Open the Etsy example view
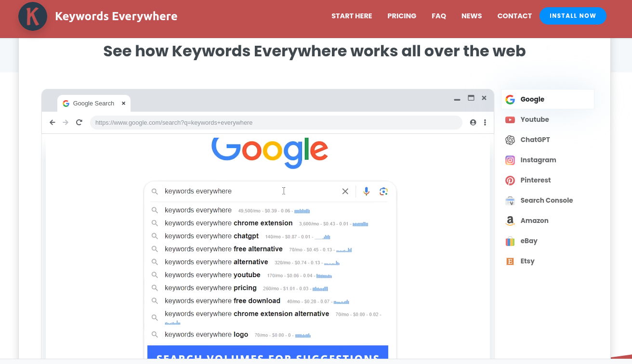This screenshot has height=364, width=632. pyautogui.click(x=527, y=261)
